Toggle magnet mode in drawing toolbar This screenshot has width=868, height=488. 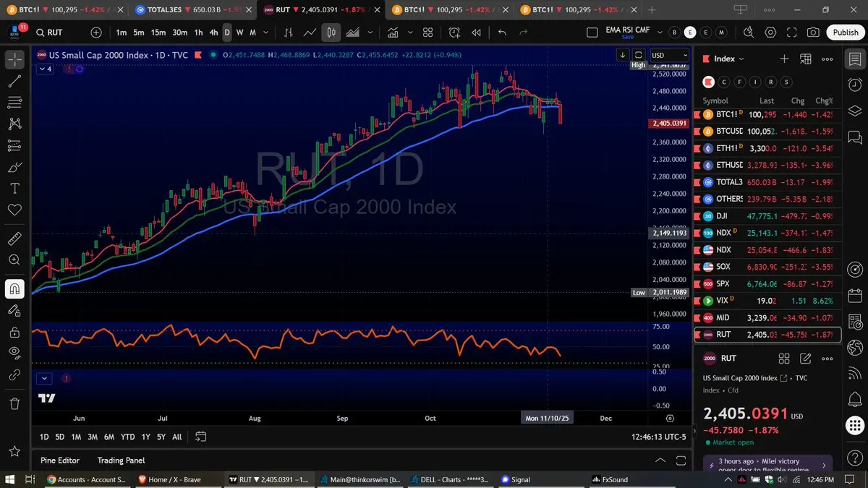14,288
